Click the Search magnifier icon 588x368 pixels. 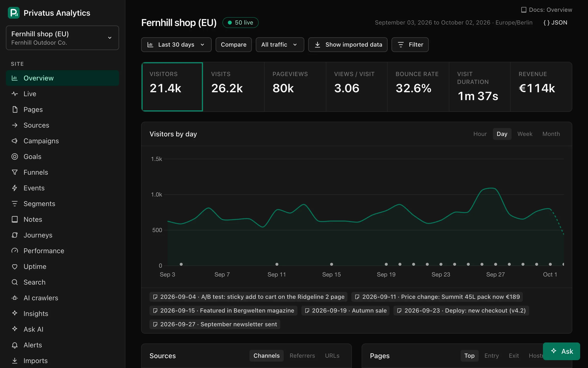coord(15,282)
